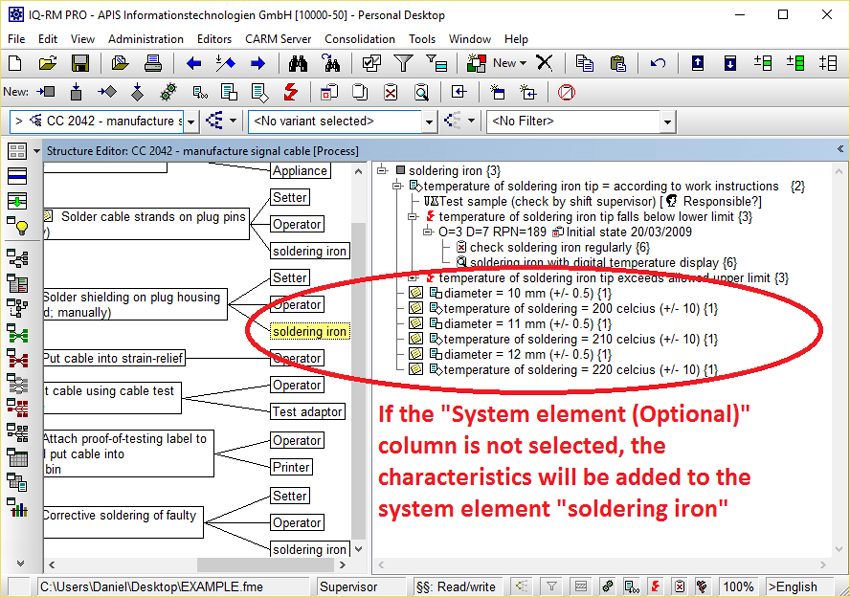Create a new document with the blank page icon

(15, 63)
